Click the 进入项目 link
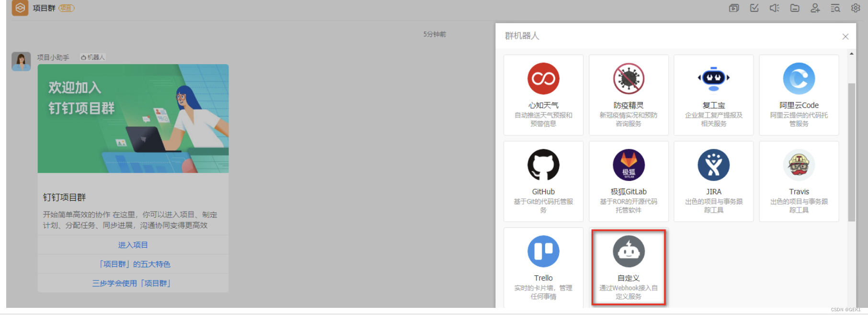 [133, 245]
